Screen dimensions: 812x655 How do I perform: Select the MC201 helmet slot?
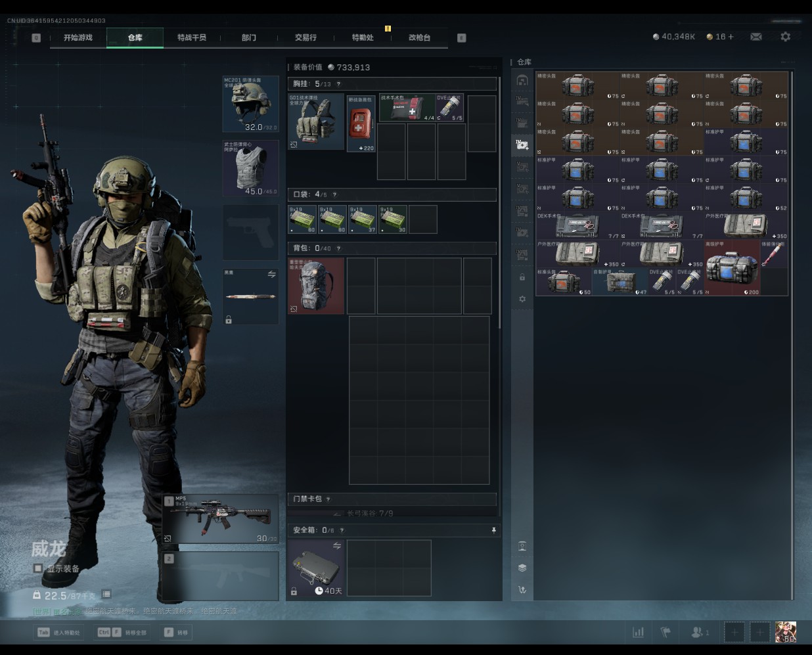[x=250, y=104]
